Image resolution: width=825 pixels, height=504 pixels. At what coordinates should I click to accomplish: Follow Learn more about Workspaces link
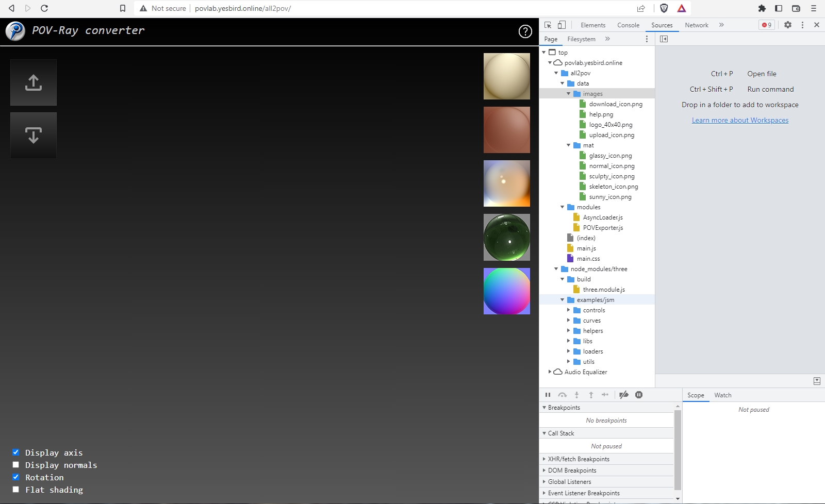[x=740, y=120]
